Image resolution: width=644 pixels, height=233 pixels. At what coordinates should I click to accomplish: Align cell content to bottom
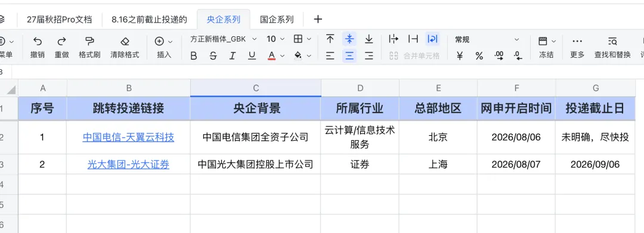click(x=369, y=39)
